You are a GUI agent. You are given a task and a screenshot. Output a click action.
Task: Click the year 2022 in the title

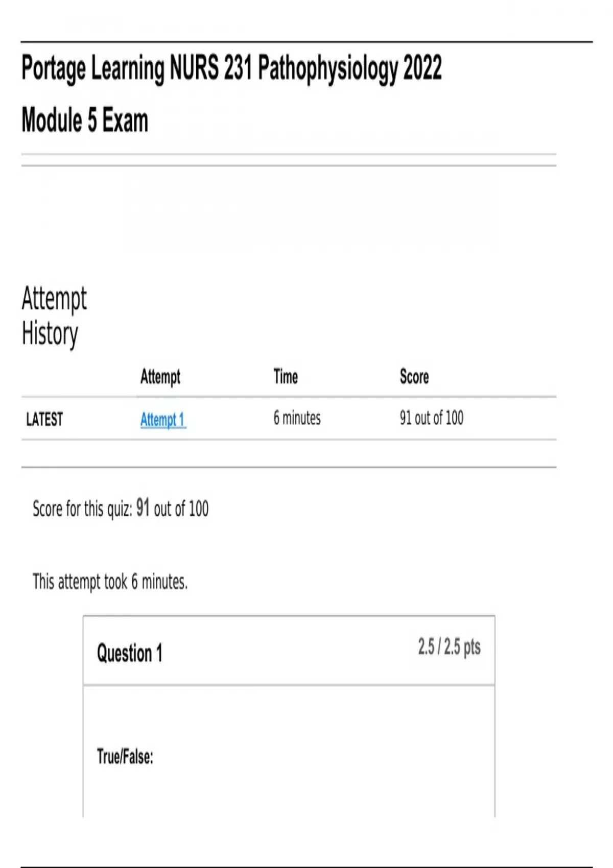point(422,68)
